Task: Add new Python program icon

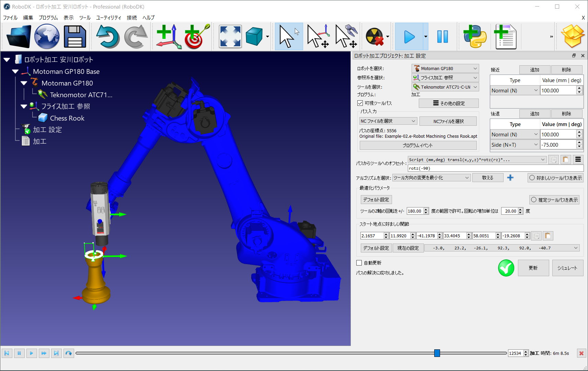Action: (x=475, y=36)
